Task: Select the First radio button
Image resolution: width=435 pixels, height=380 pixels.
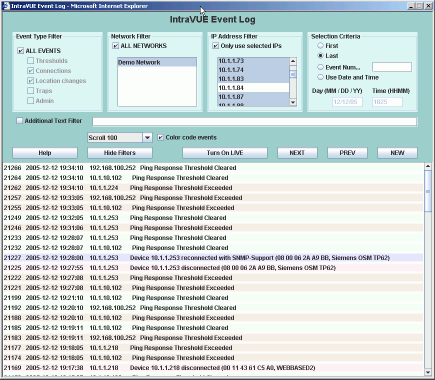Action: [320, 45]
